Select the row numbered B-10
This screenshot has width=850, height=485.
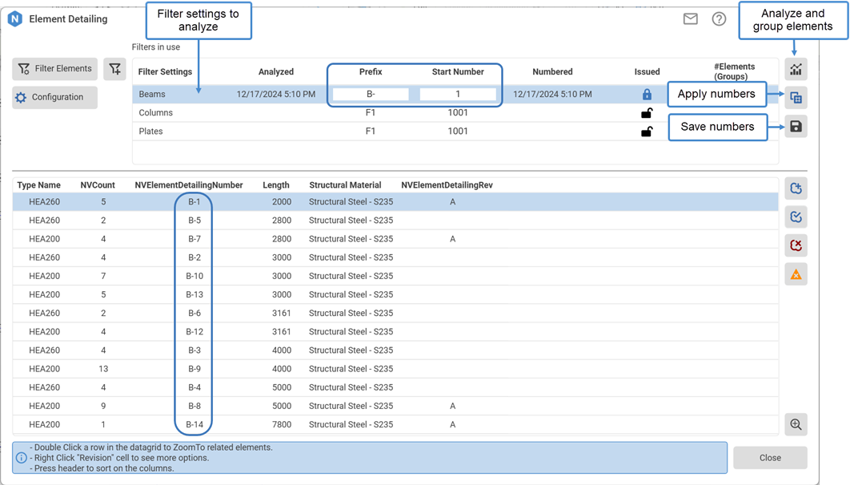click(396, 276)
